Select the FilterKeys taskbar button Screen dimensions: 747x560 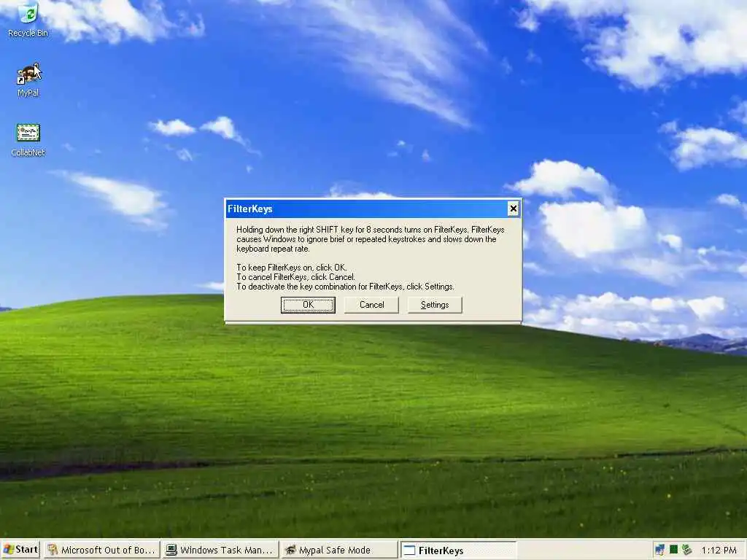458,550
